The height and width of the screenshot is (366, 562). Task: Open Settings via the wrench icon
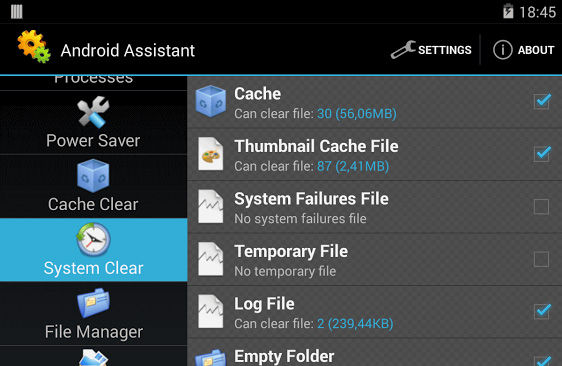click(x=403, y=49)
